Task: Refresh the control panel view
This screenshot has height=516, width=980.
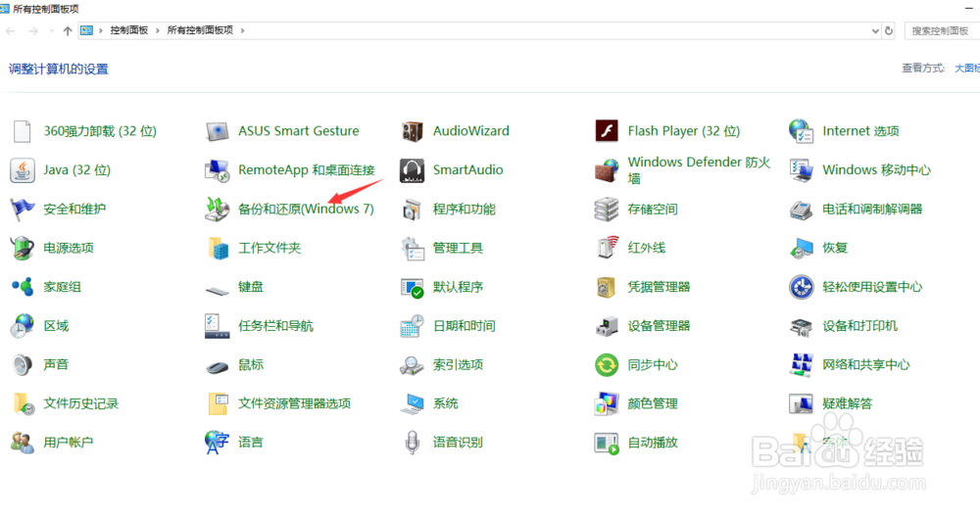Action: click(889, 30)
